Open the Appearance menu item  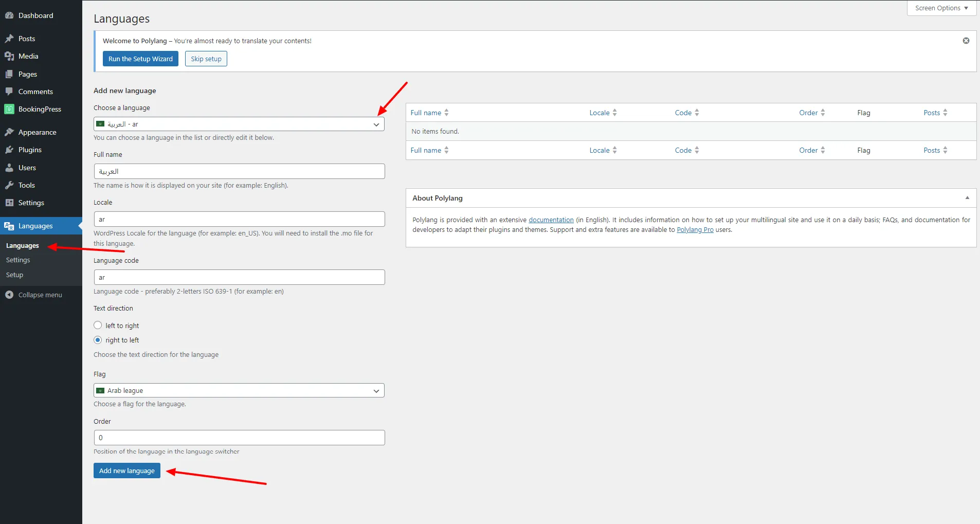point(38,132)
